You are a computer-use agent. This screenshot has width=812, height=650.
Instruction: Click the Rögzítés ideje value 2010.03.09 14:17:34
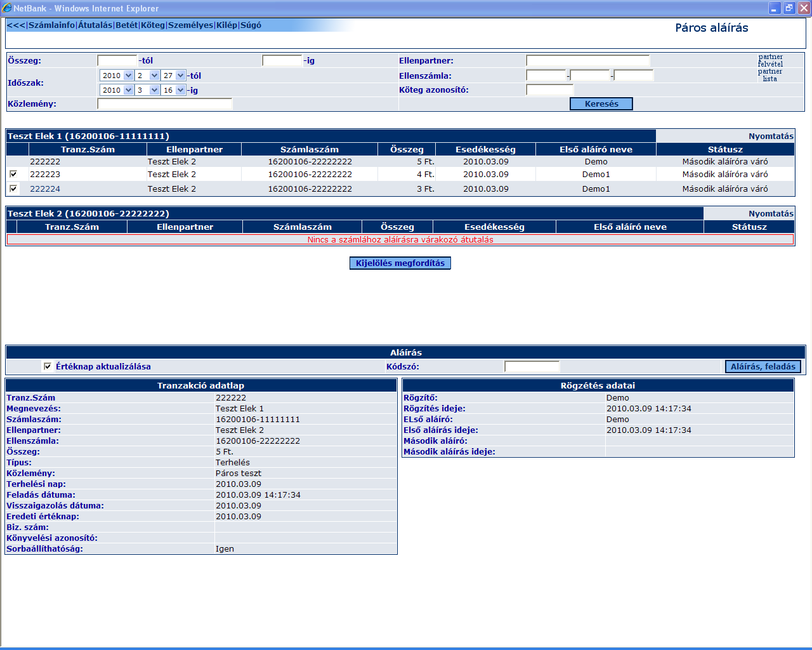pos(649,408)
